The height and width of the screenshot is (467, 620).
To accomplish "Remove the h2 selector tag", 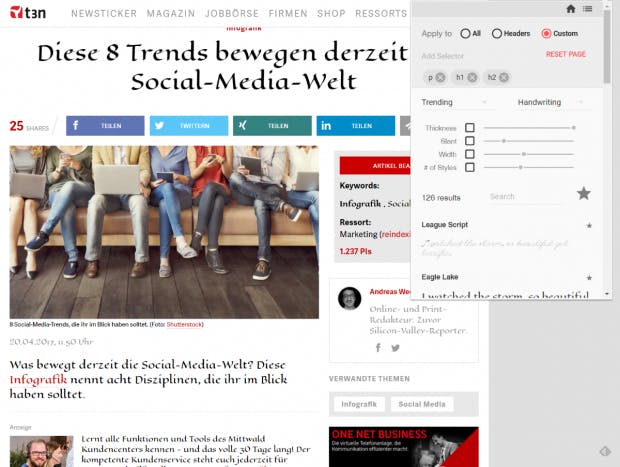I will (504, 78).
